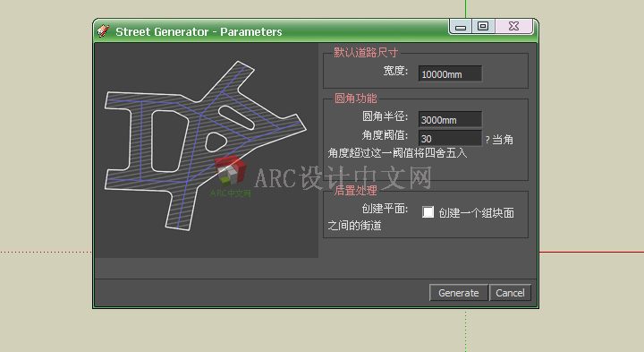Edit the 宽度 field showing 10000mm
The image size is (644, 352).
450,74
